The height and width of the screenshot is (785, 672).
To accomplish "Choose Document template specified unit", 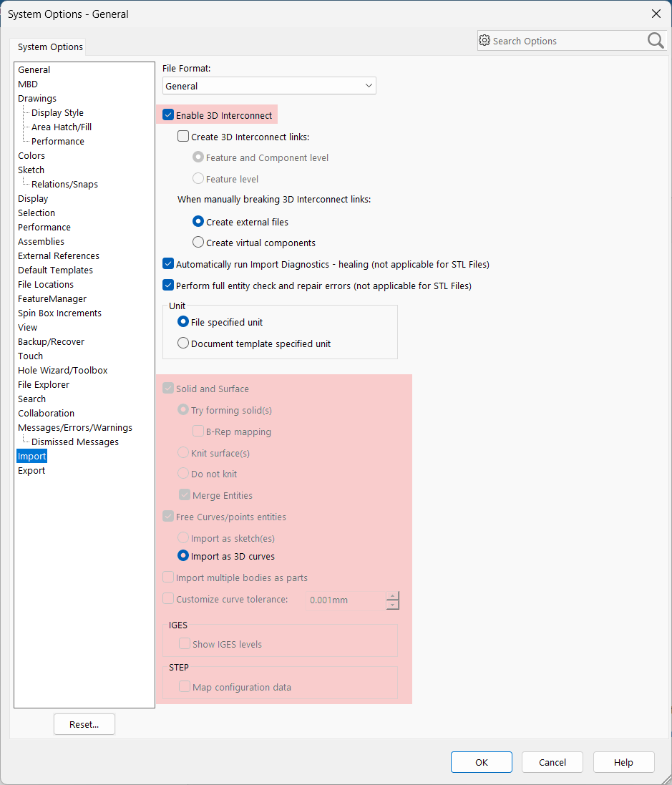I will (183, 343).
